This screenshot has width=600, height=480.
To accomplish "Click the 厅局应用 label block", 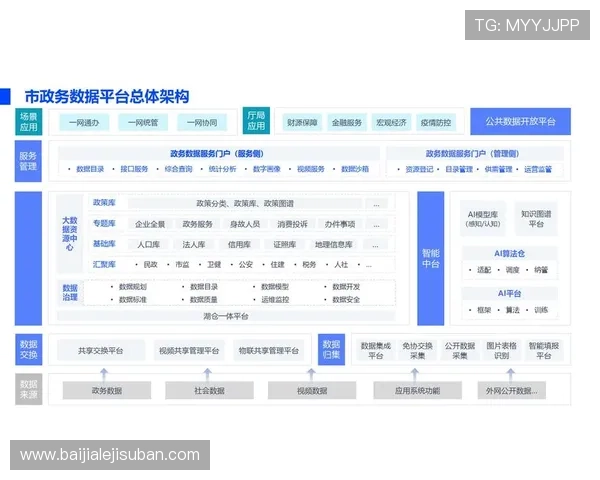I will [256, 121].
